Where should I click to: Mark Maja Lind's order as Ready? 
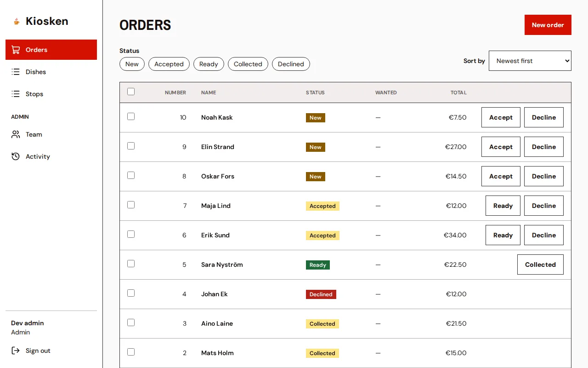point(503,206)
